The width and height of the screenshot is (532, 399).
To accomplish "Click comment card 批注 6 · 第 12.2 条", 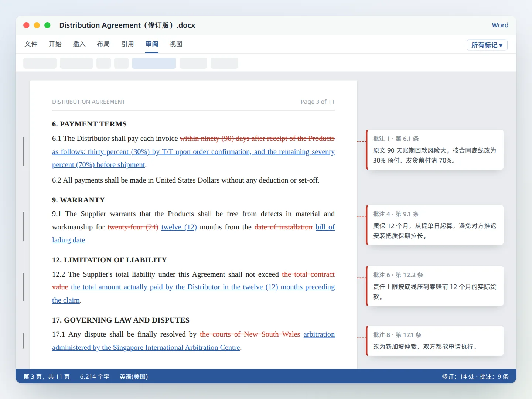I will coord(435,286).
